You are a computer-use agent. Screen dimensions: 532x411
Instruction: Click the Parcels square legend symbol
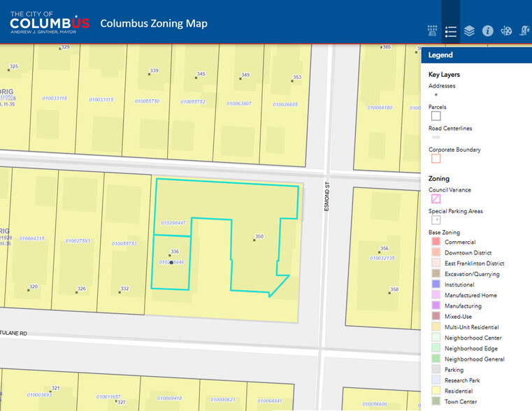[436, 116]
